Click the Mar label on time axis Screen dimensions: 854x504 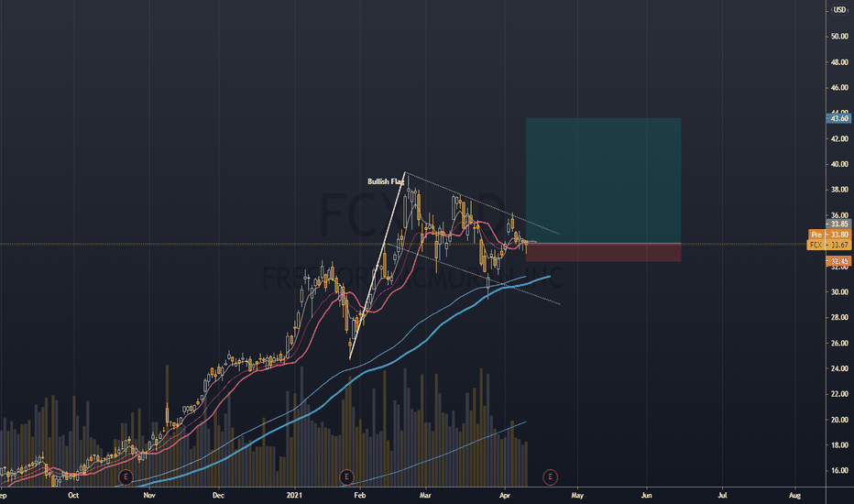[425, 495]
